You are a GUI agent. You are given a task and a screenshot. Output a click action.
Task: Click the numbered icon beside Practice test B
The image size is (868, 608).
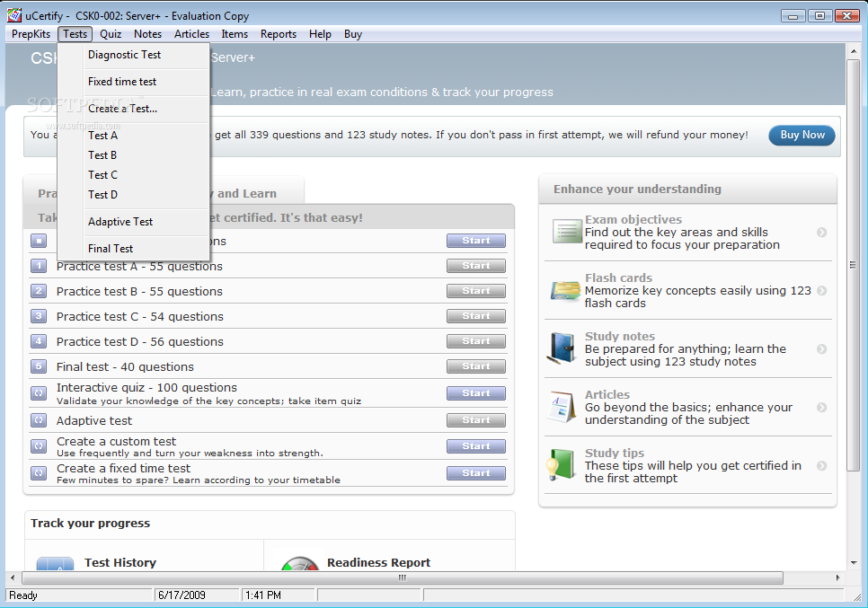coord(39,291)
